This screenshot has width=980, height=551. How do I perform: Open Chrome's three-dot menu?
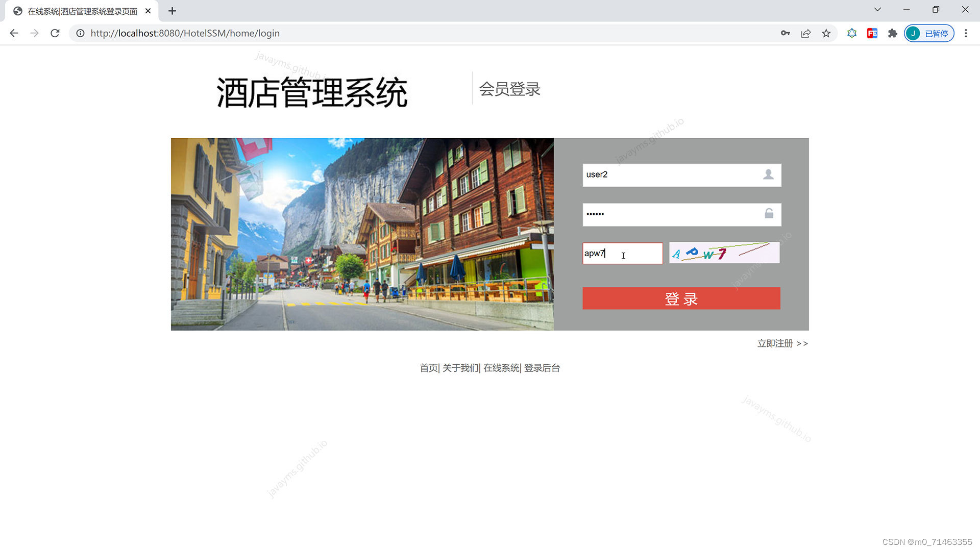(965, 33)
